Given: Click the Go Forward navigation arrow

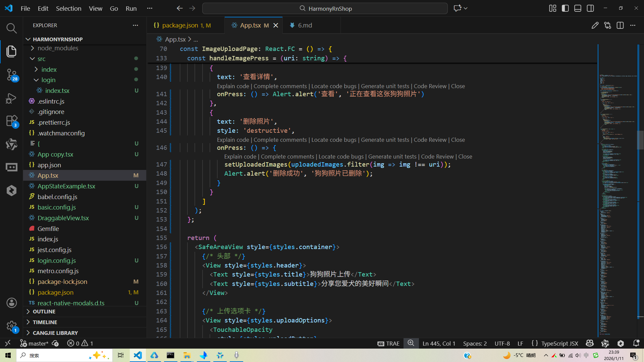Looking at the screenshot, I should (192, 8).
